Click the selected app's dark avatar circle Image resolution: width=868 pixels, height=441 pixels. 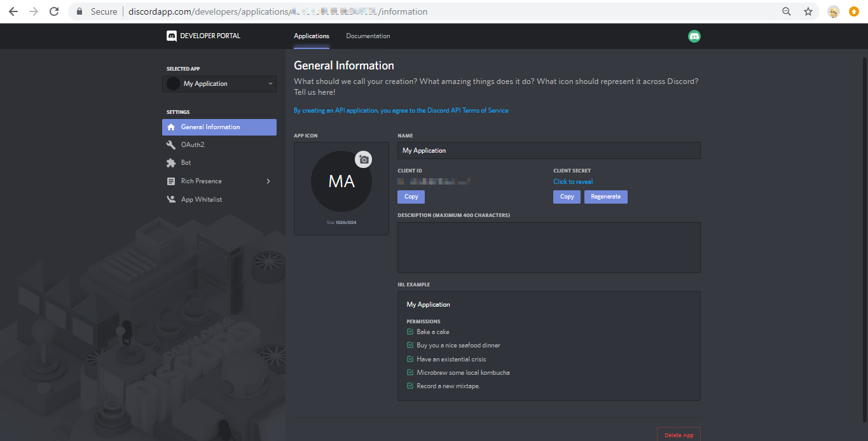click(x=173, y=83)
